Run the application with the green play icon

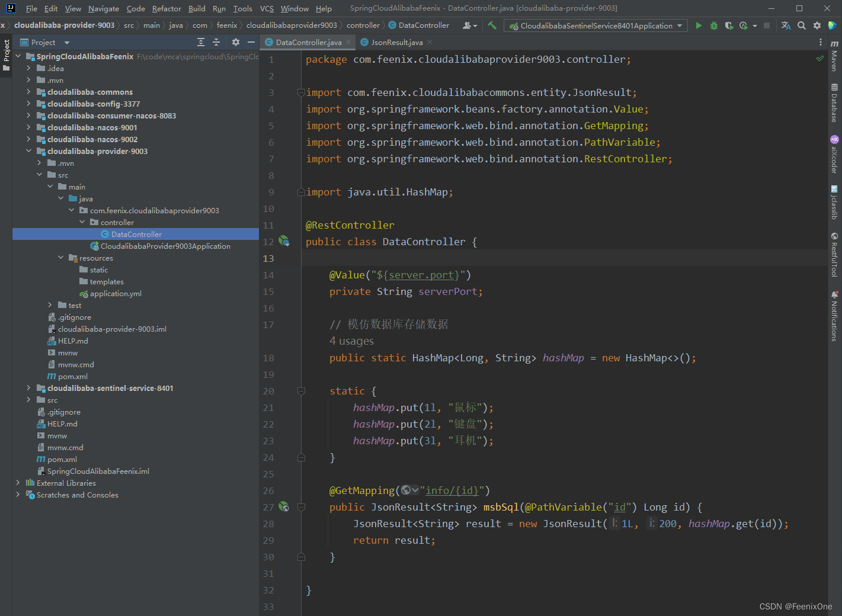tap(699, 25)
